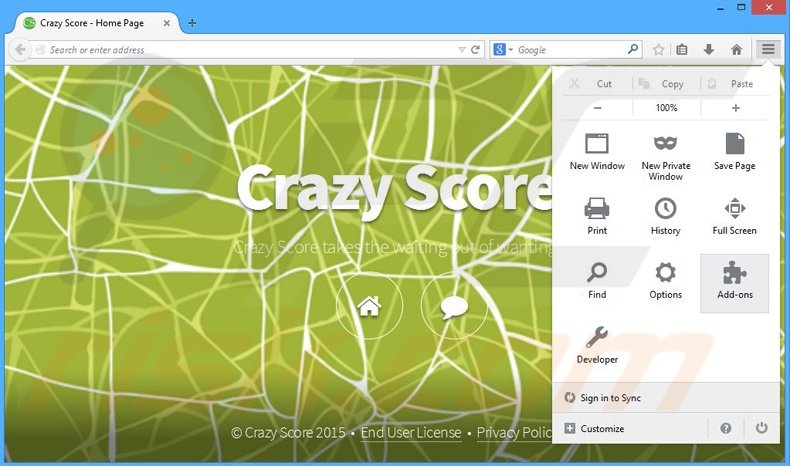Click the home circle icon on page
Image resolution: width=790 pixels, height=466 pixels.
pyautogui.click(x=369, y=306)
